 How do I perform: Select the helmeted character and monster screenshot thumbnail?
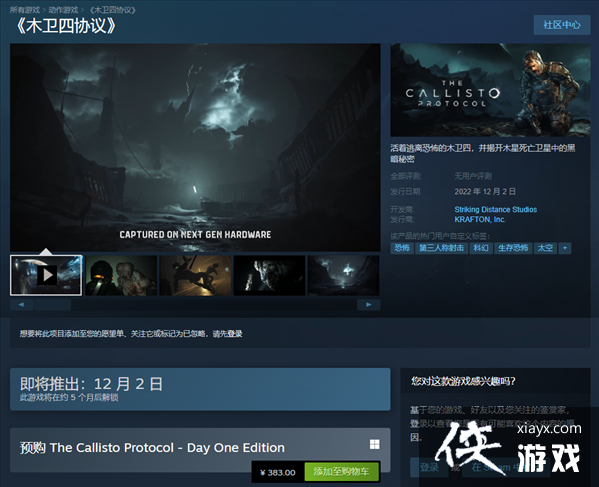tap(121, 275)
